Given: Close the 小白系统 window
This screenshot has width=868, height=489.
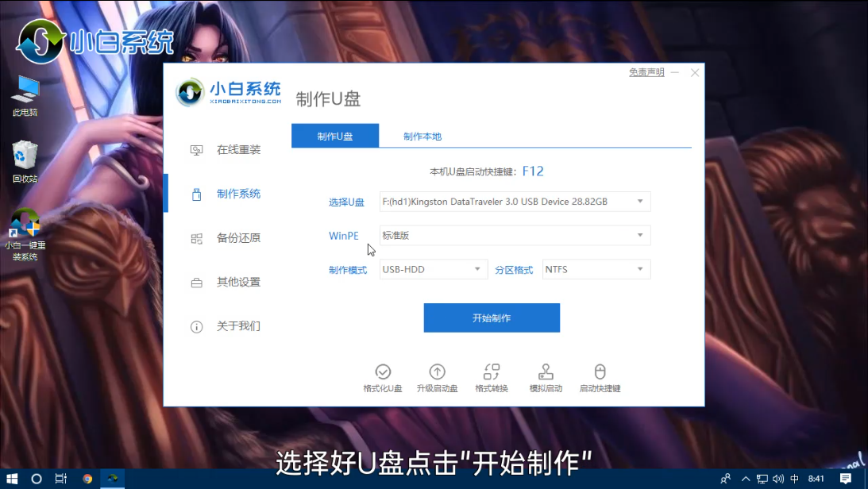Looking at the screenshot, I should click(x=695, y=72).
